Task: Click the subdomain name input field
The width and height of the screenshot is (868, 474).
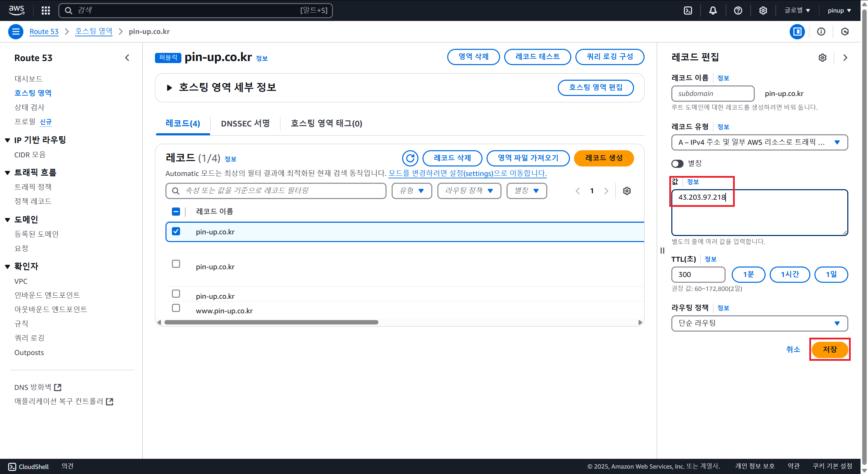Action: (x=713, y=94)
